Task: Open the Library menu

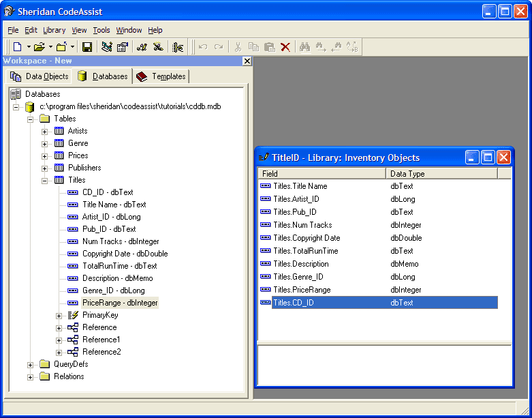Action: click(54, 30)
